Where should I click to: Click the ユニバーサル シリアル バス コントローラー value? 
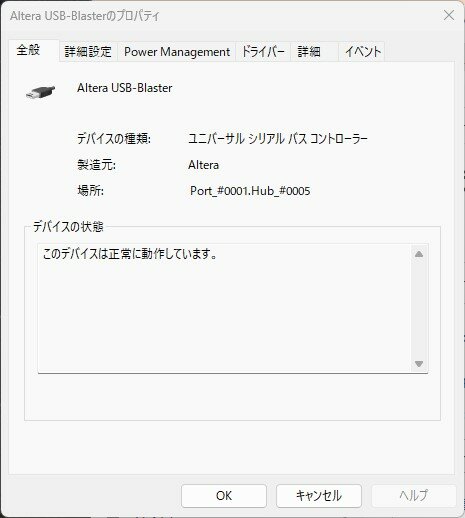pos(278,138)
